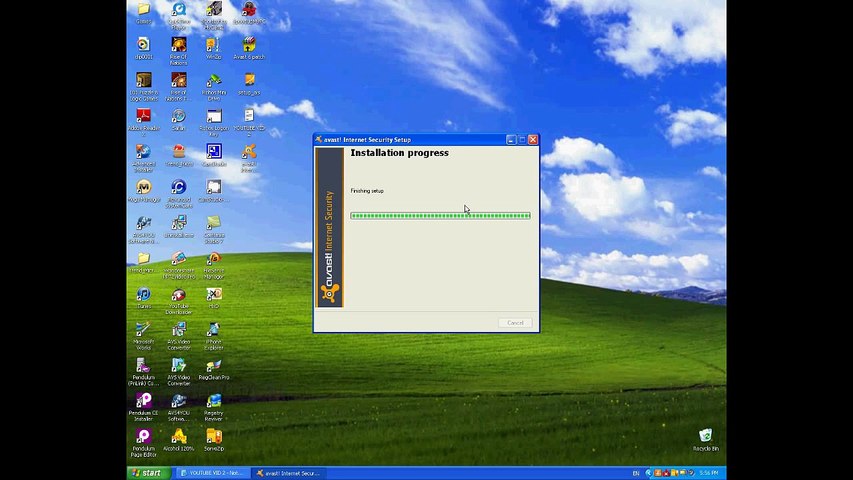Open the Camtasia Studio 7 shortcut
The image size is (853, 480).
pos(213,229)
